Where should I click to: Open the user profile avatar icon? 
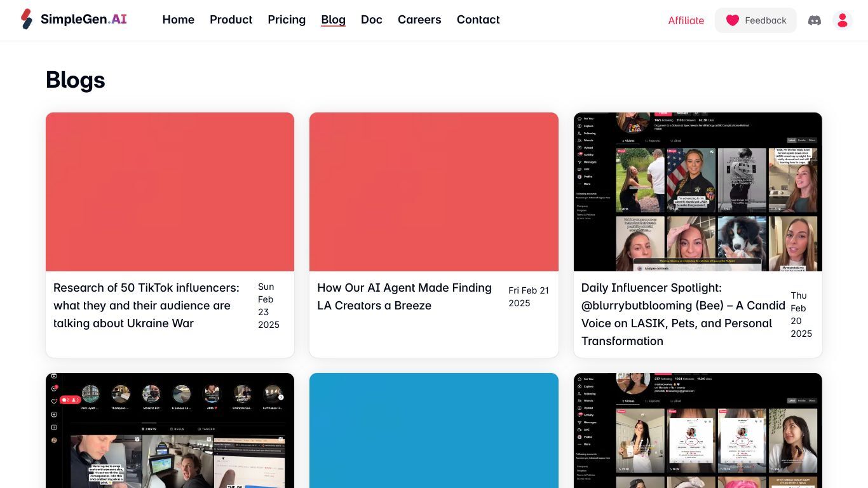(843, 20)
